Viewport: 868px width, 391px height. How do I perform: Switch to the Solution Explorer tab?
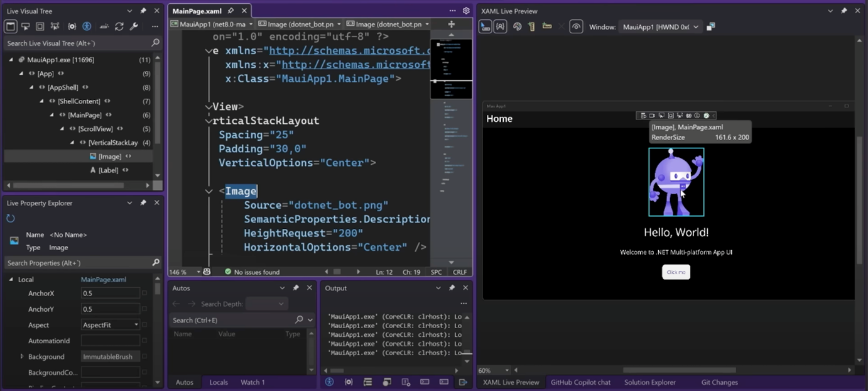(x=650, y=382)
